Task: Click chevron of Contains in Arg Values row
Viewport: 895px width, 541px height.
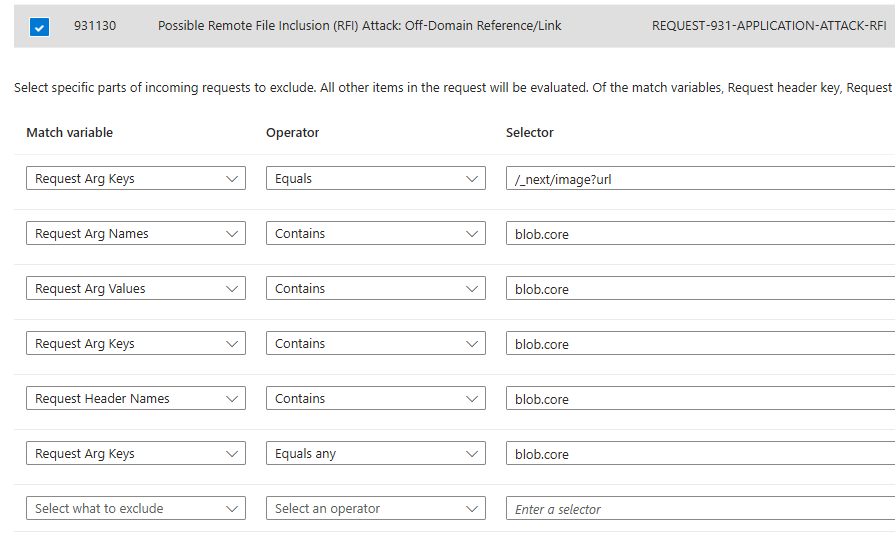Action: 471,289
